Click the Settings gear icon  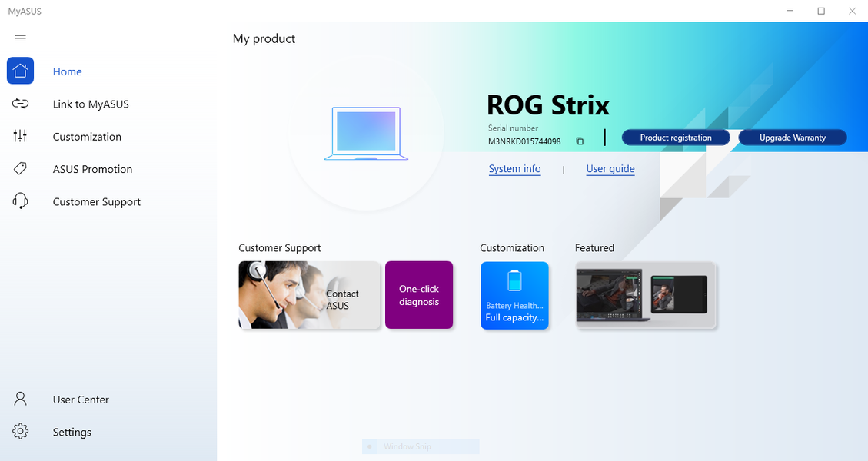pos(20,431)
